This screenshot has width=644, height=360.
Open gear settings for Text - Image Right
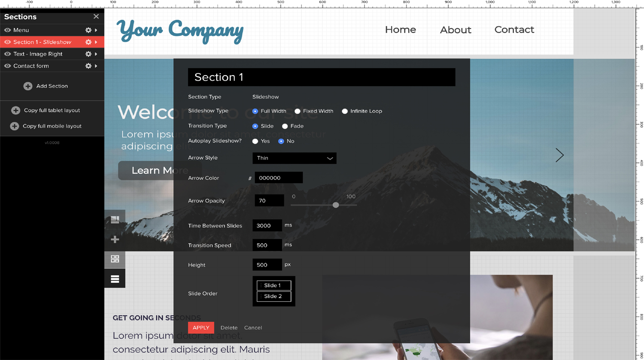click(x=88, y=54)
